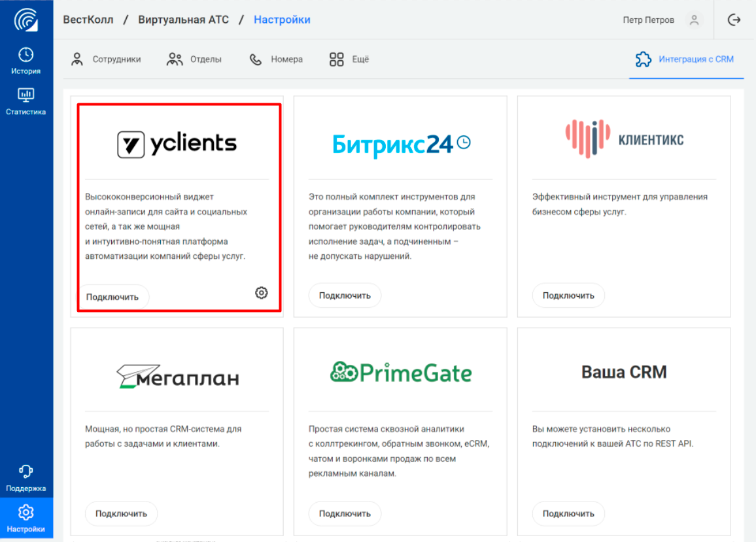Viewport: 756px width, 542px height.
Task: Switch to the Номера tab
Action: tap(276, 59)
